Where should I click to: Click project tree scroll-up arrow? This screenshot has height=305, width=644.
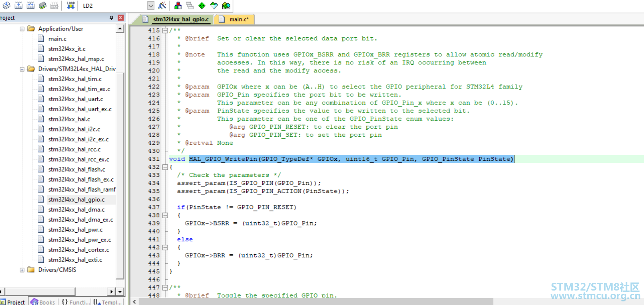coord(120,29)
